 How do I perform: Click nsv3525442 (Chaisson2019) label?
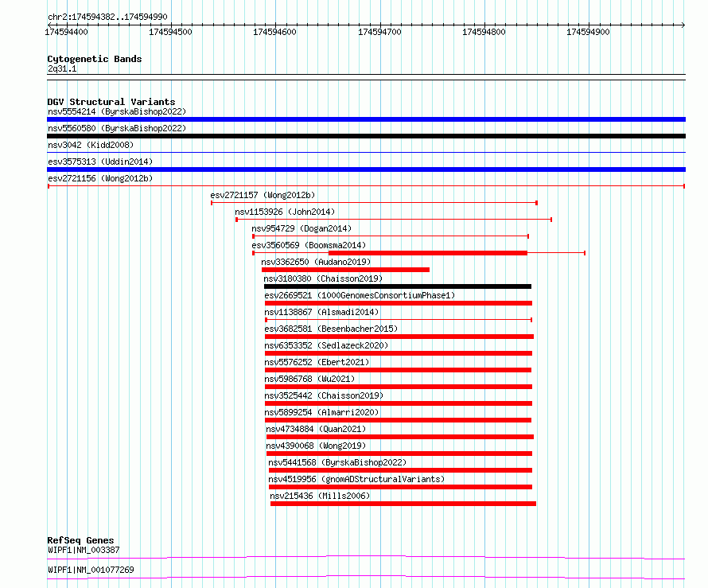[324, 395]
